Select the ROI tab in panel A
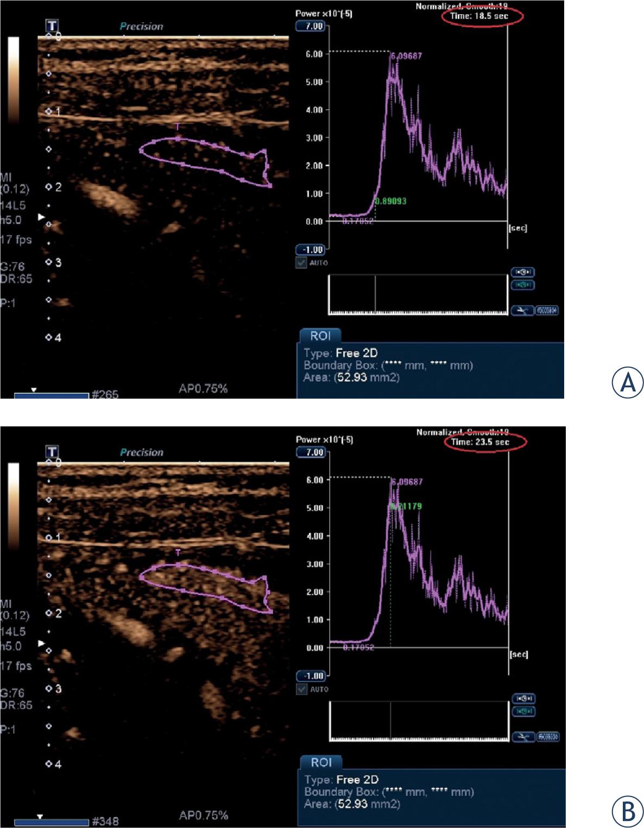This screenshot has height=828, width=644. click(x=320, y=336)
